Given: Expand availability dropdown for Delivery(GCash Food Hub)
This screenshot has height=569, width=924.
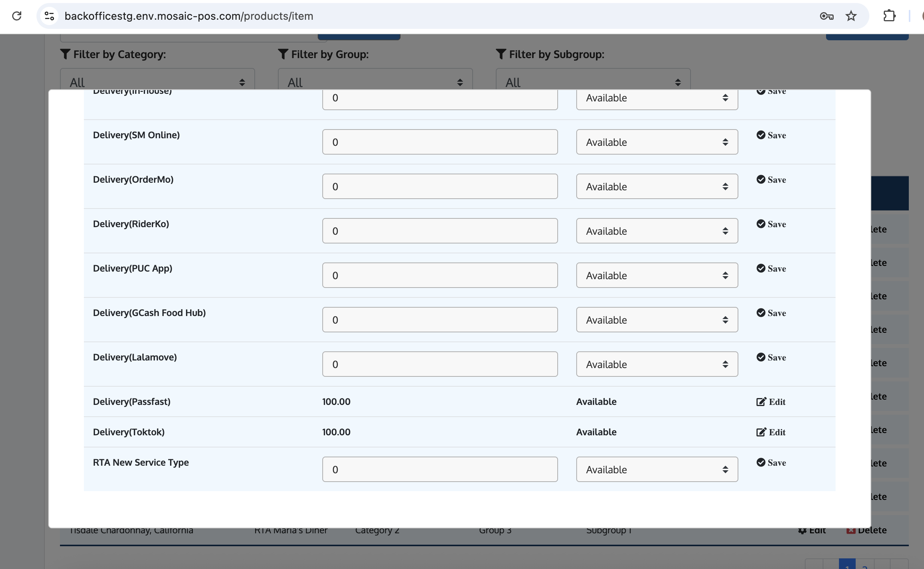Looking at the screenshot, I should coord(657,320).
